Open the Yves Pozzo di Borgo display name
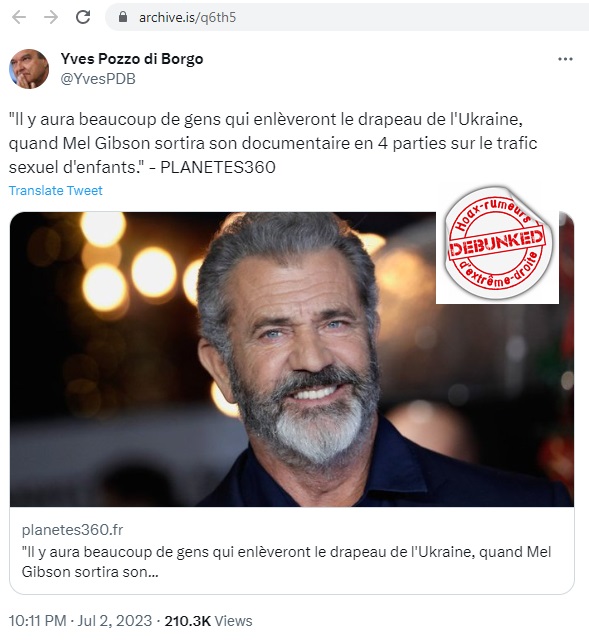Screen dimensions: 589x641 pos(132,59)
